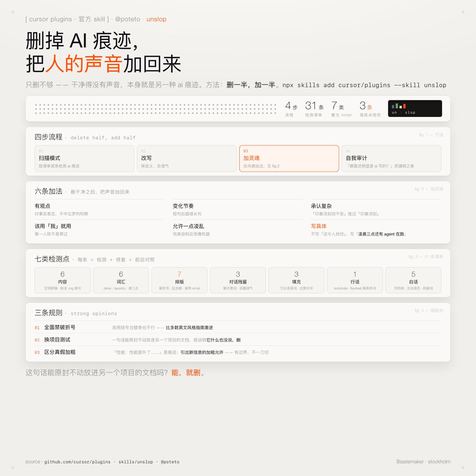Click the '31 条 检测清单' stat
Image resolution: width=476 pixels, height=476 pixels.
click(314, 109)
